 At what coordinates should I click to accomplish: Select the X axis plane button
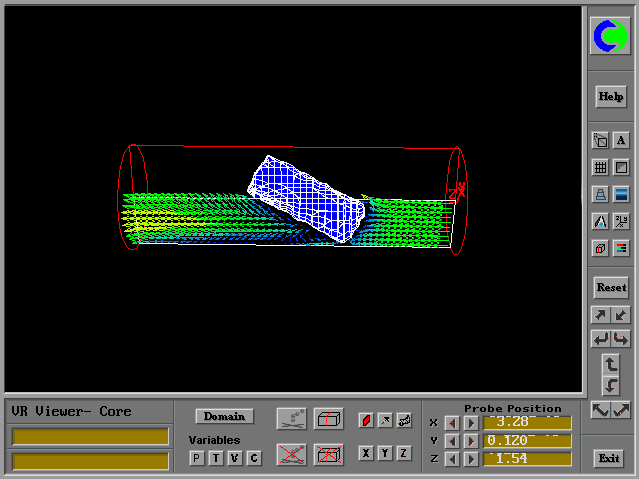(366, 454)
